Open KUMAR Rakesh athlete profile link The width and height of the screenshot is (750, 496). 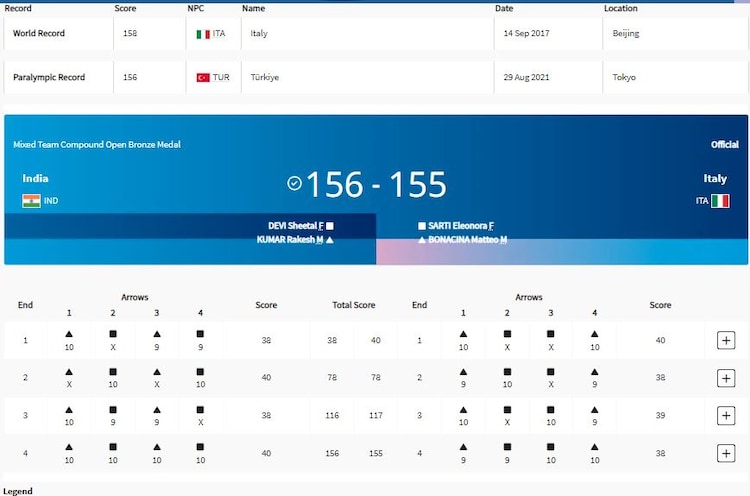(285, 240)
